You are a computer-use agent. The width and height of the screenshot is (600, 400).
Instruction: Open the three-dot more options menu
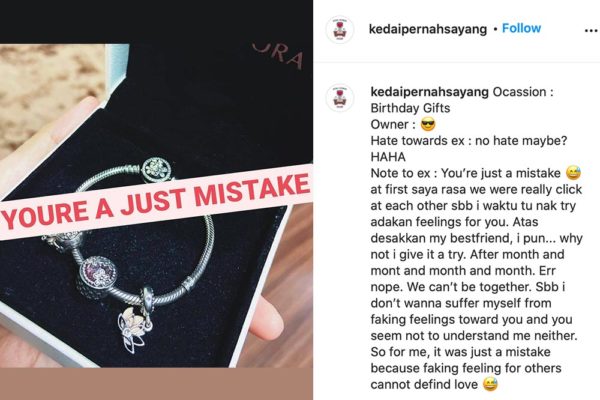(591, 31)
